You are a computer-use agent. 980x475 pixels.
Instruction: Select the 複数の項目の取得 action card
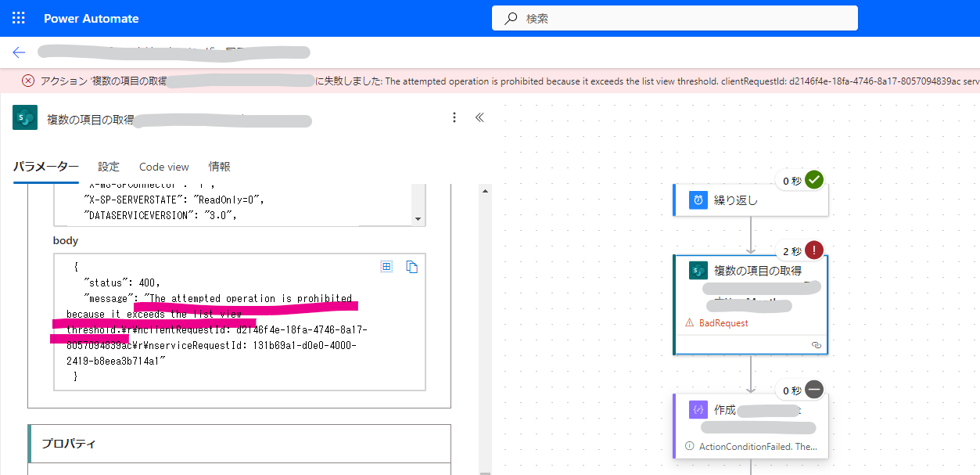tap(751, 304)
